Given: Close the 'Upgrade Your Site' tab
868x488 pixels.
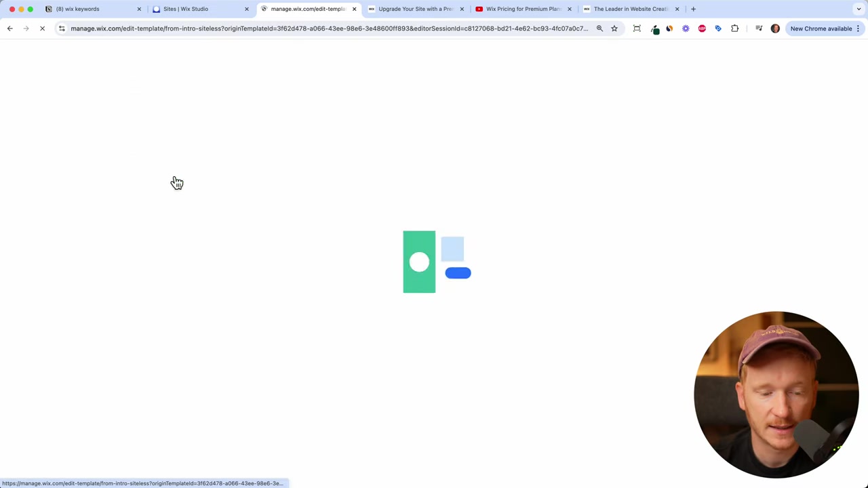Looking at the screenshot, I should pos(462,9).
